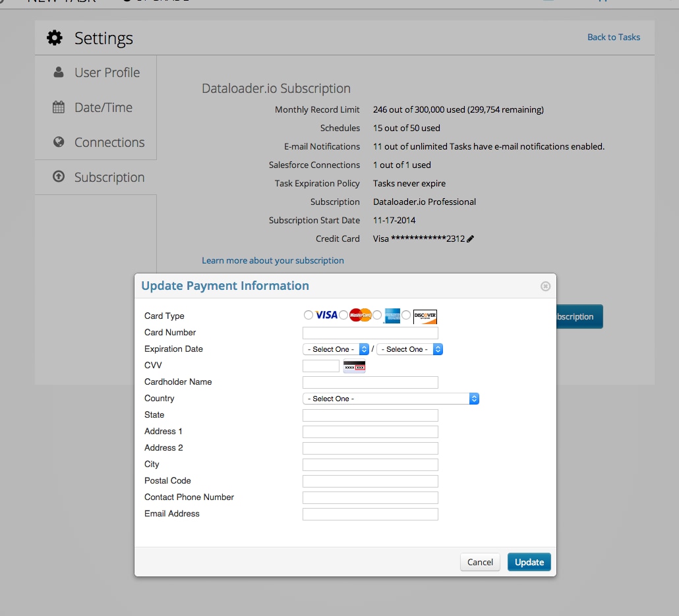Click the Connections globe icon
This screenshot has height=616, width=679.
[59, 142]
